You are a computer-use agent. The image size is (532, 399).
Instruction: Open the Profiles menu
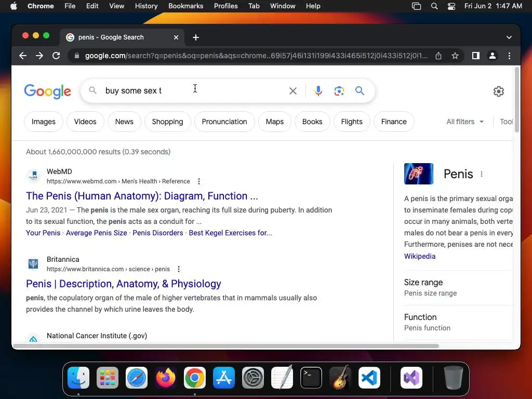[225, 6]
